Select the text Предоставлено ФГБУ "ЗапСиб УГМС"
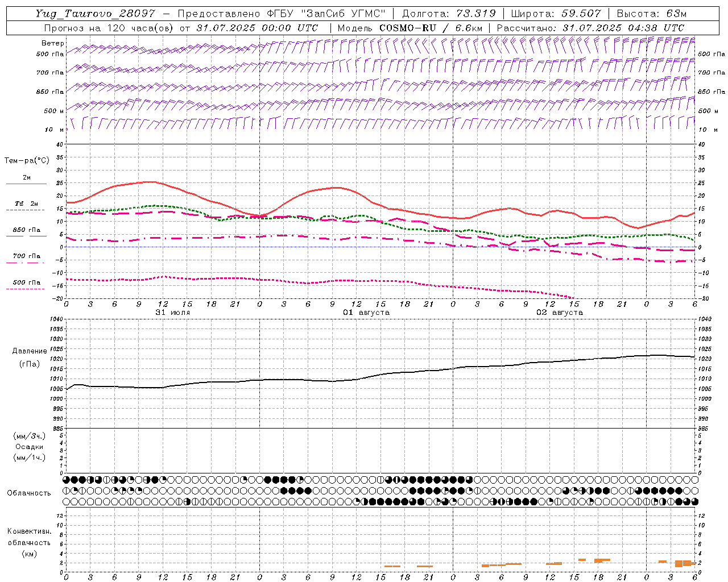 [282, 14]
